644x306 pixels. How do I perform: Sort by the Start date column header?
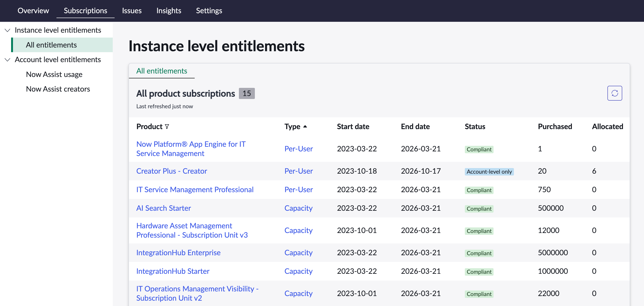coord(353,126)
